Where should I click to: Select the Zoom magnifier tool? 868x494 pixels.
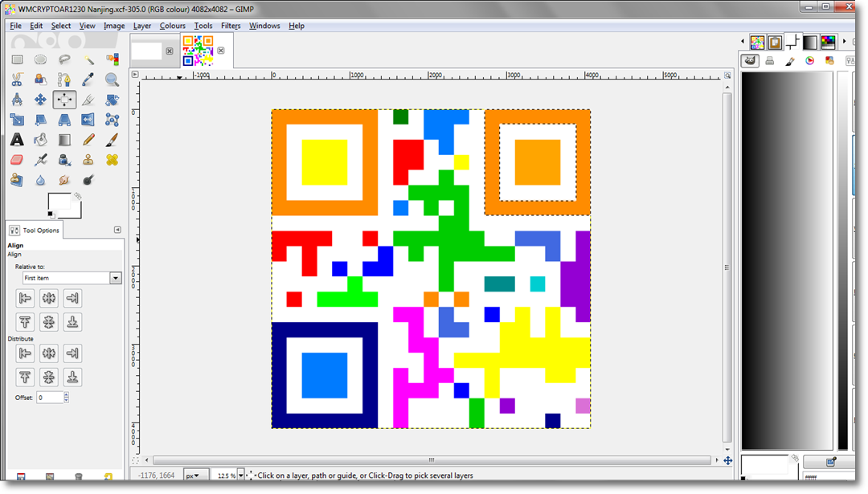click(112, 80)
